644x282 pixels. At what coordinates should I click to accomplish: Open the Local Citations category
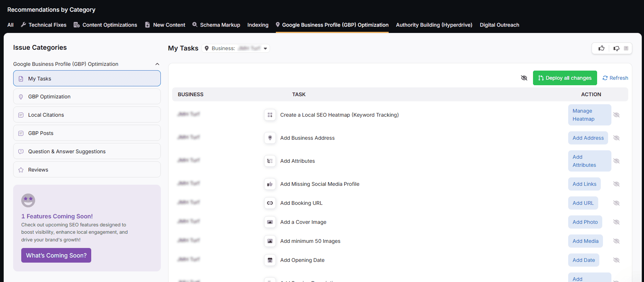pyautogui.click(x=87, y=115)
